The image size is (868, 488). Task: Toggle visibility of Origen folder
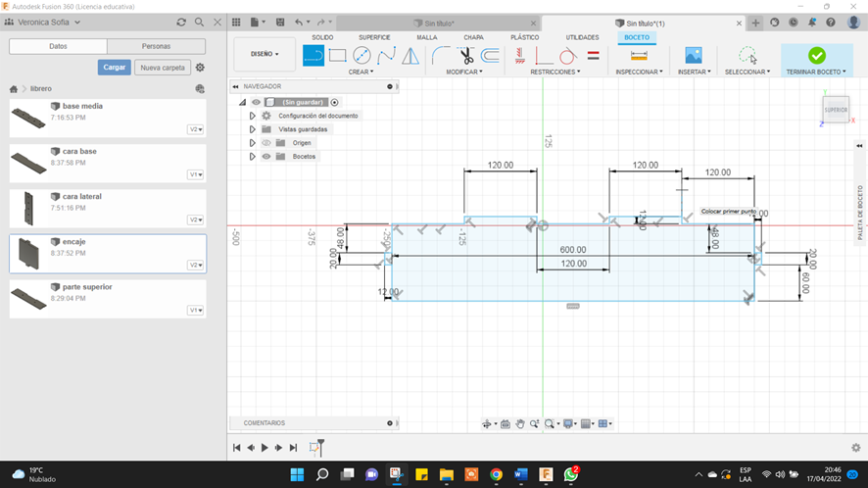[x=265, y=143]
